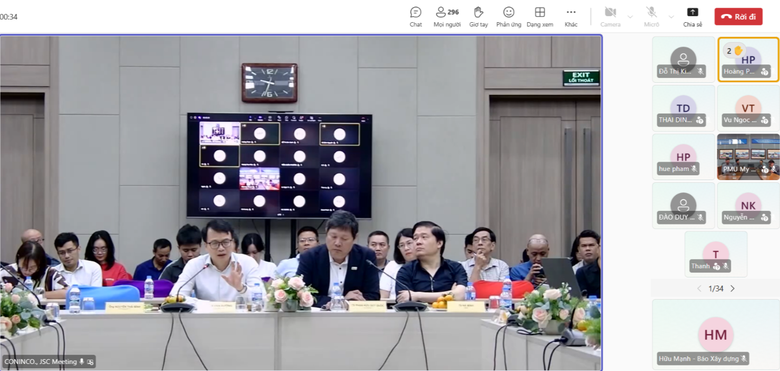
Task: Select ĐÀO DUY participant tile
Action: (683, 205)
